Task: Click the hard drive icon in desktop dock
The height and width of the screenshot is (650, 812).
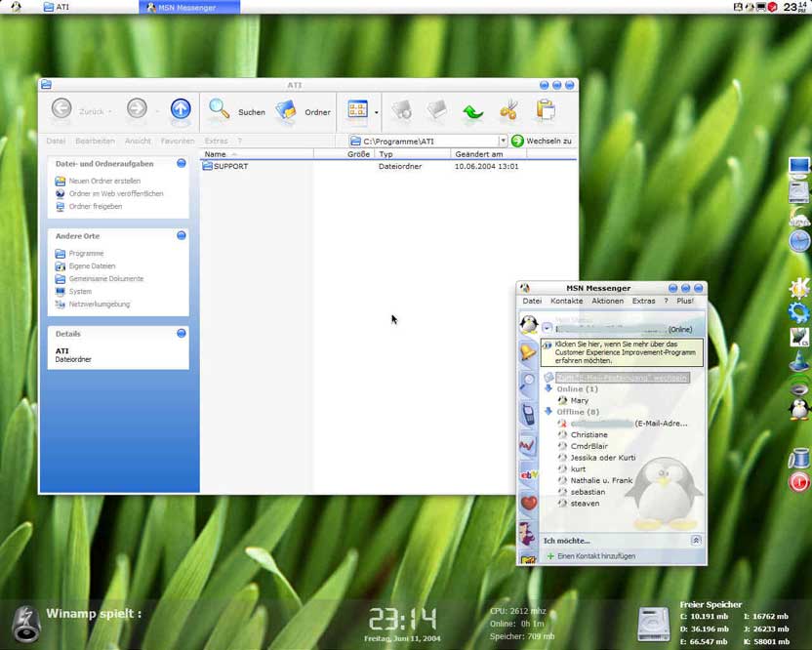Action: (798, 191)
